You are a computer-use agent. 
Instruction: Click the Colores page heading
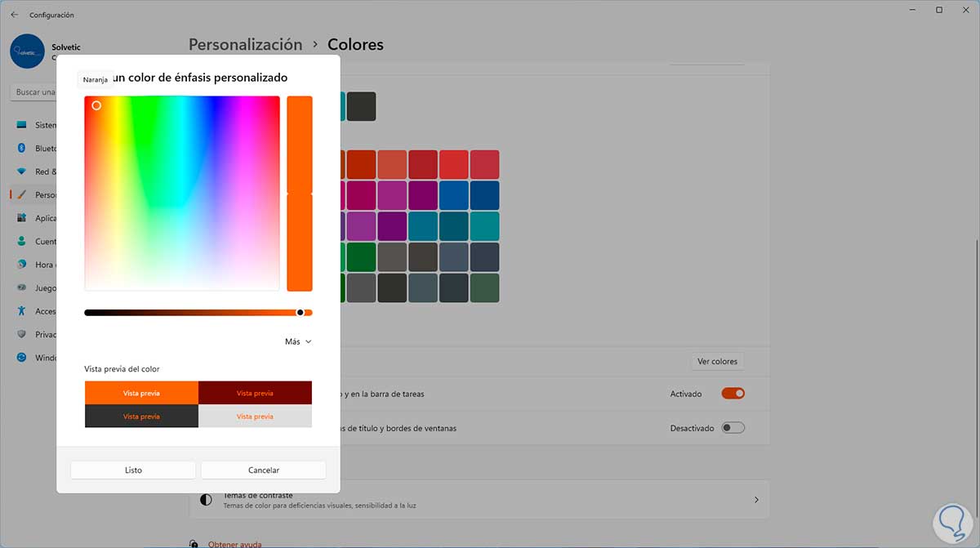[x=355, y=45]
